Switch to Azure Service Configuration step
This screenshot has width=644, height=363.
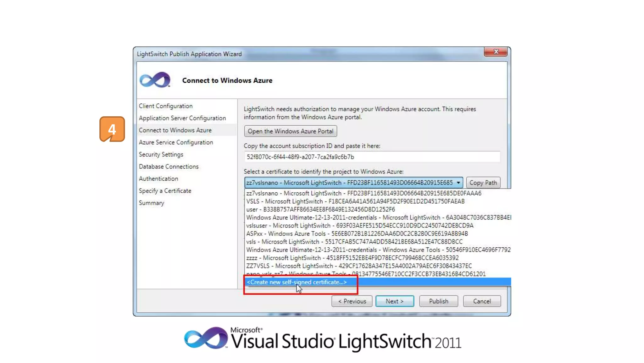click(x=175, y=142)
